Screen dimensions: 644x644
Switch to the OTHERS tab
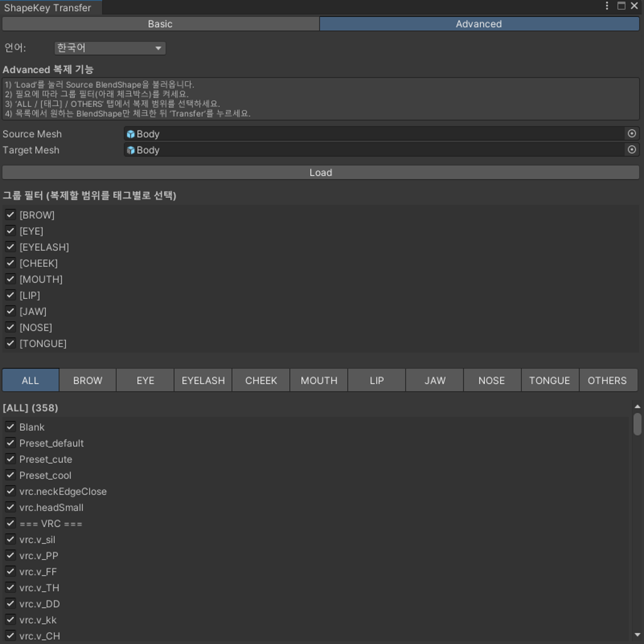point(608,380)
